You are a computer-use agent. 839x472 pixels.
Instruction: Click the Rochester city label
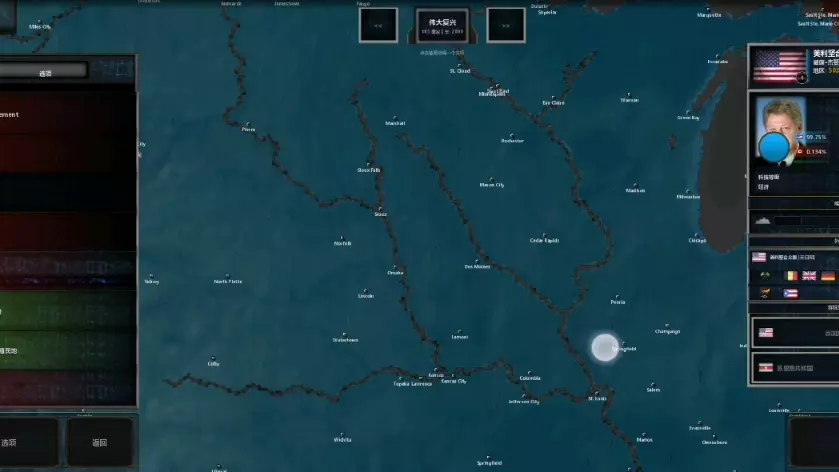point(512,141)
